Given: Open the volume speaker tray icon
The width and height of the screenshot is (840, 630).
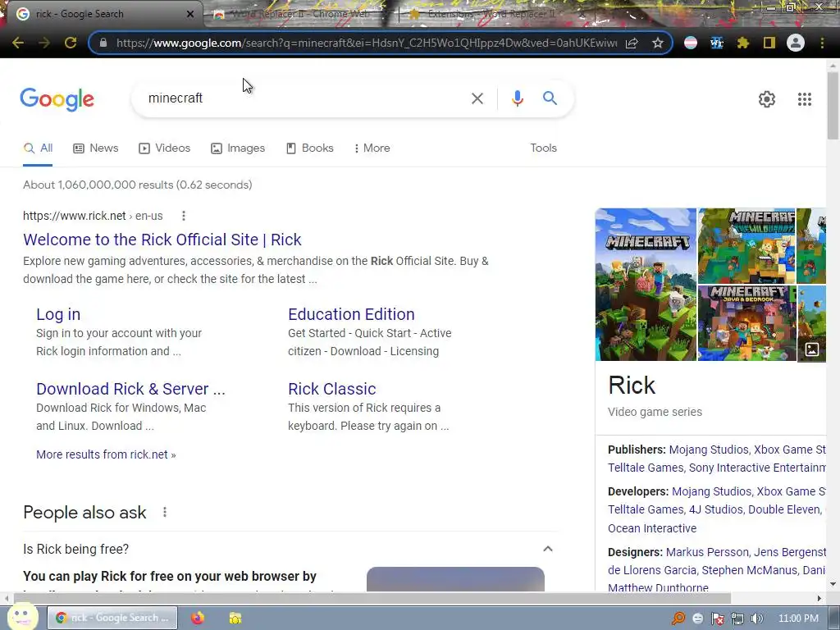Looking at the screenshot, I should tap(756, 619).
